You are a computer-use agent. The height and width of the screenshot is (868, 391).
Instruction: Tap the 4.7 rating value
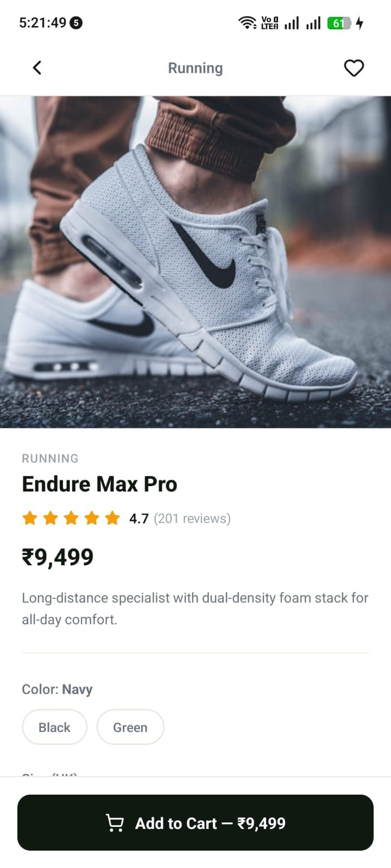pyautogui.click(x=138, y=519)
